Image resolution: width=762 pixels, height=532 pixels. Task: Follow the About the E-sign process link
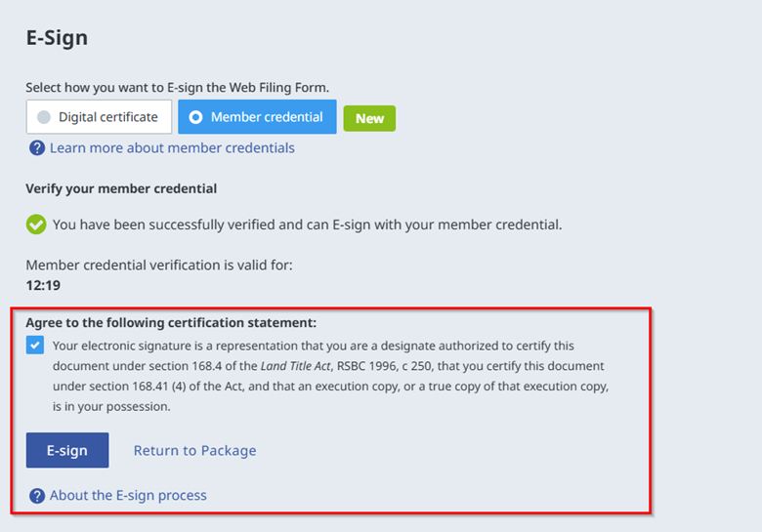(x=128, y=495)
